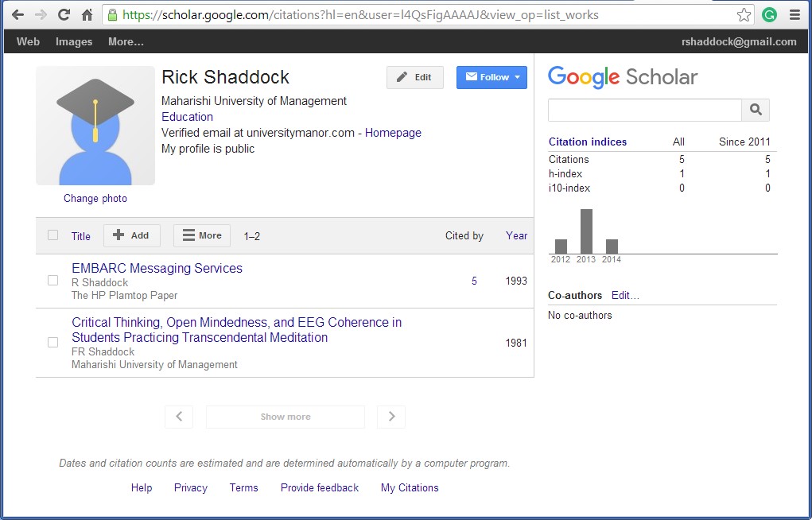Click the Cited by column header

[464, 235]
